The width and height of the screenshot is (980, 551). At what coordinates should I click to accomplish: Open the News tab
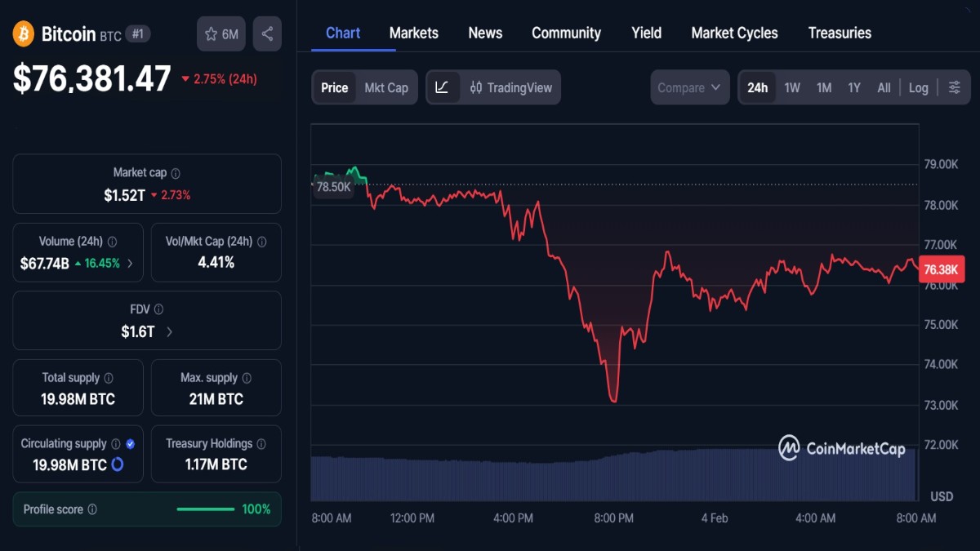click(485, 33)
